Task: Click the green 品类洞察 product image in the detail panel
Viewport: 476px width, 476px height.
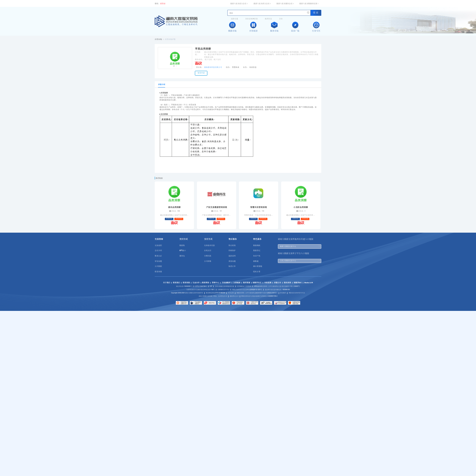Action: (175, 58)
